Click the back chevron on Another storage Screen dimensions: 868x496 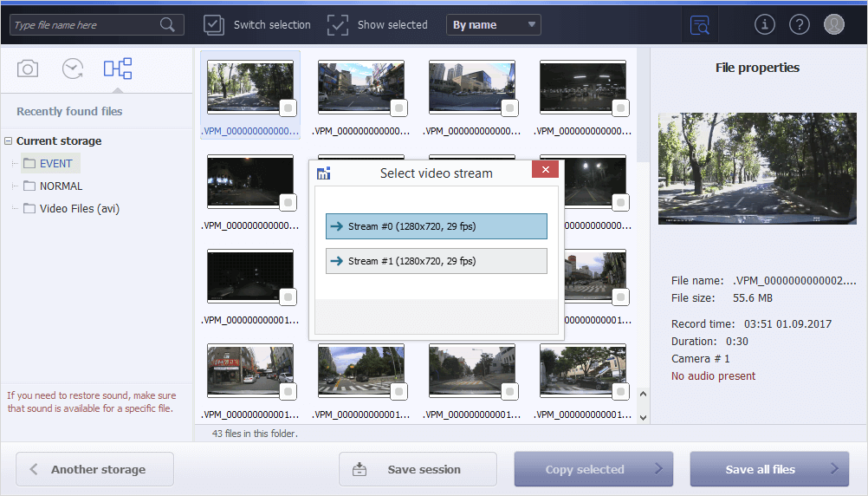point(34,469)
